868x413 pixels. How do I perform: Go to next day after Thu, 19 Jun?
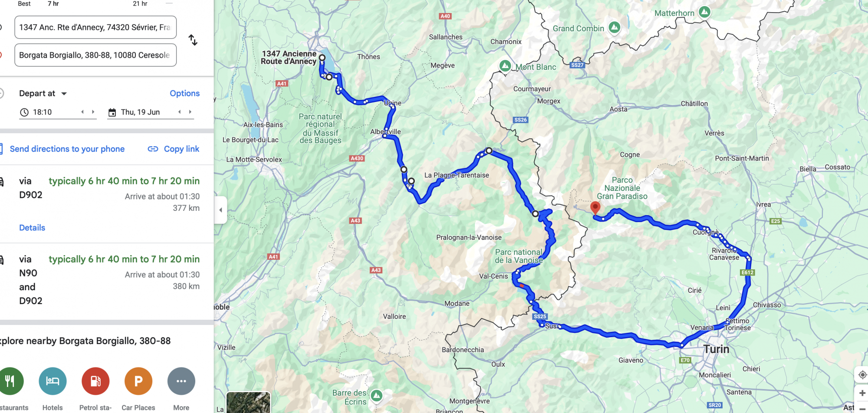click(190, 112)
